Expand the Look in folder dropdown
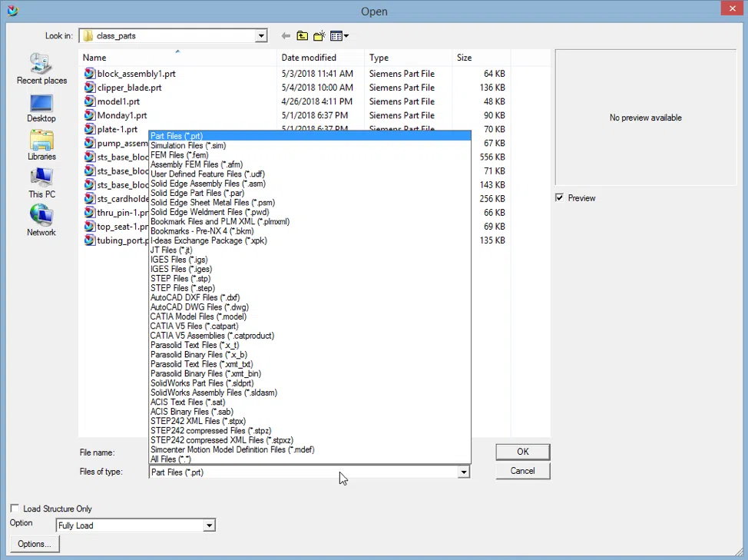This screenshot has width=748, height=560. (x=261, y=36)
